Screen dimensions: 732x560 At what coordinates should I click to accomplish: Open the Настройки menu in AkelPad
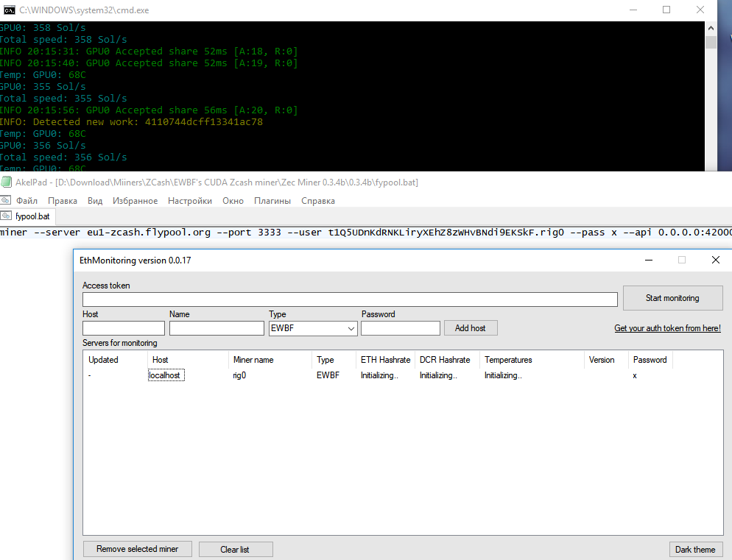tap(189, 201)
